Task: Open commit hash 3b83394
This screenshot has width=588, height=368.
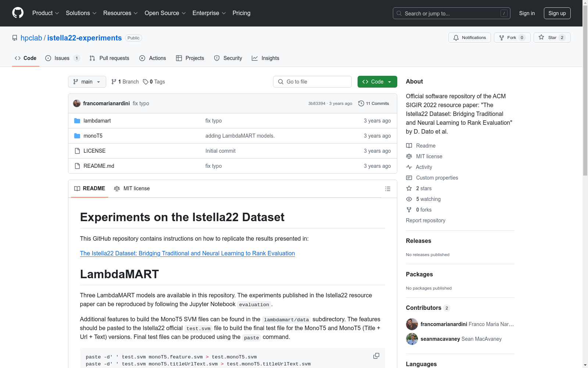Action: tap(317, 103)
